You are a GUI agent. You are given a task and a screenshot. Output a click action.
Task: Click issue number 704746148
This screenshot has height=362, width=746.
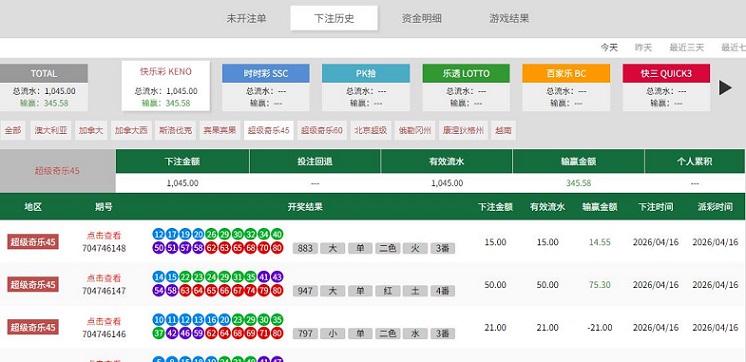pyautogui.click(x=104, y=248)
